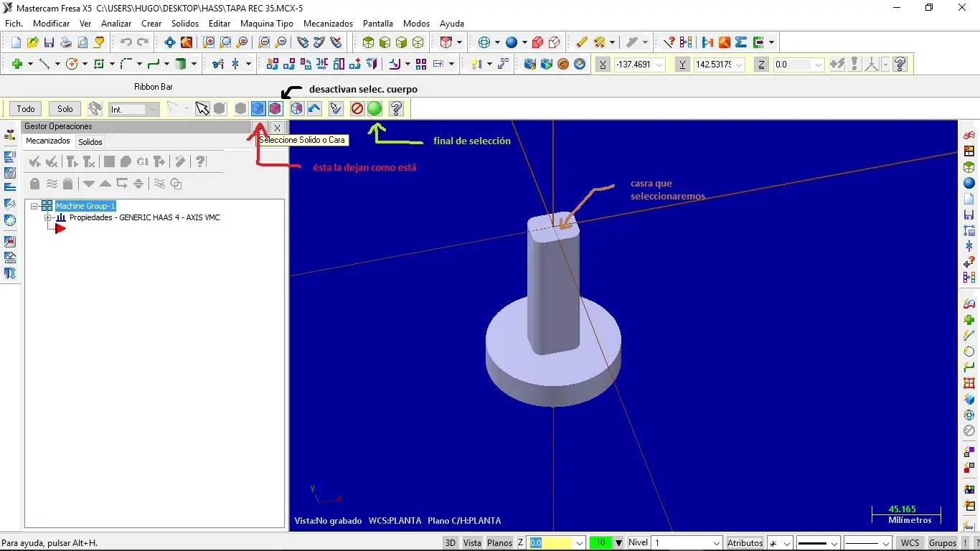Image resolution: width=980 pixels, height=551 pixels.
Task: Click the coordinate help question mark icon
Action: click(x=900, y=64)
